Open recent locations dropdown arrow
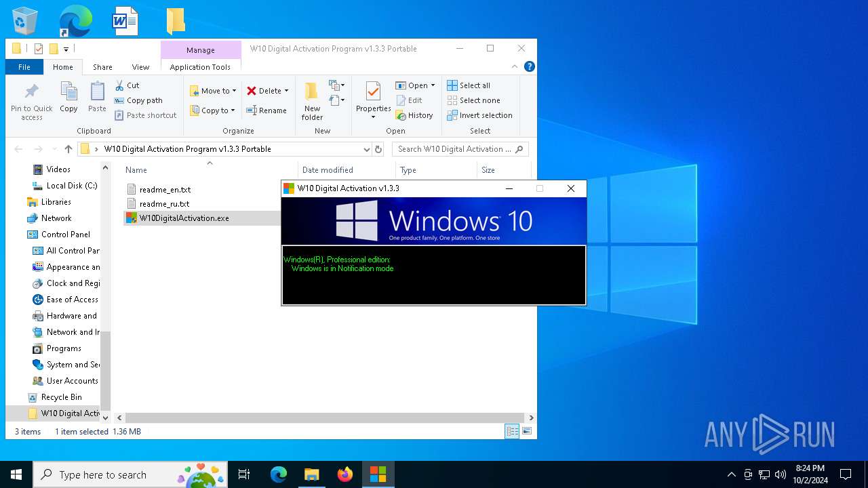The width and height of the screenshot is (868, 488). click(54, 149)
